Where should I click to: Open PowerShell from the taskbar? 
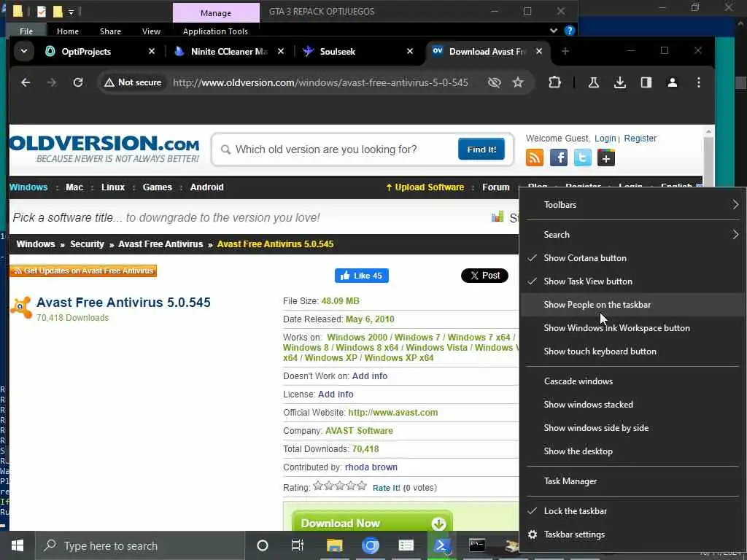click(441, 545)
